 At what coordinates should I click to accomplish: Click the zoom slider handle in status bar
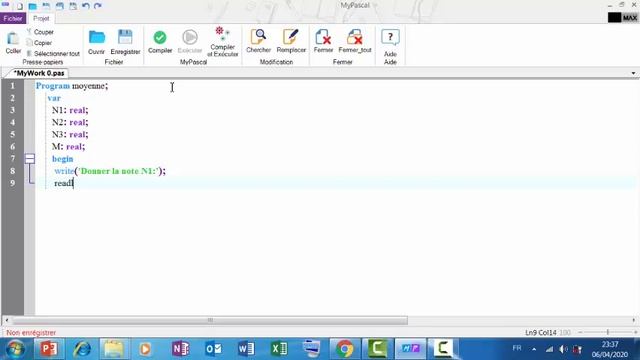tap(608, 332)
